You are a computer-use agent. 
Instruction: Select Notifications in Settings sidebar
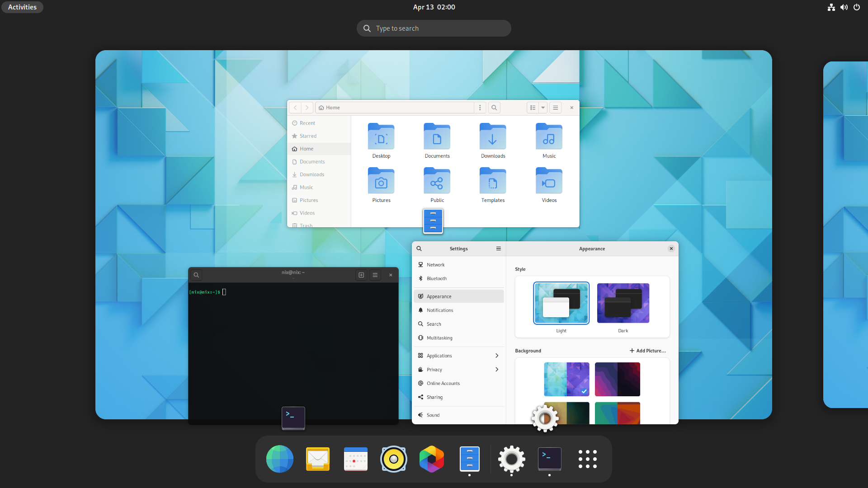440,310
